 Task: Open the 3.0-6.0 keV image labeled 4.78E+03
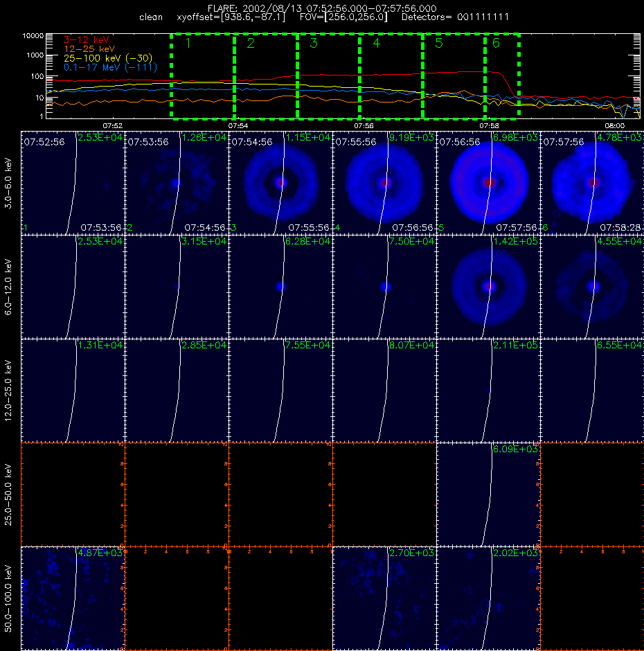tap(592, 183)
